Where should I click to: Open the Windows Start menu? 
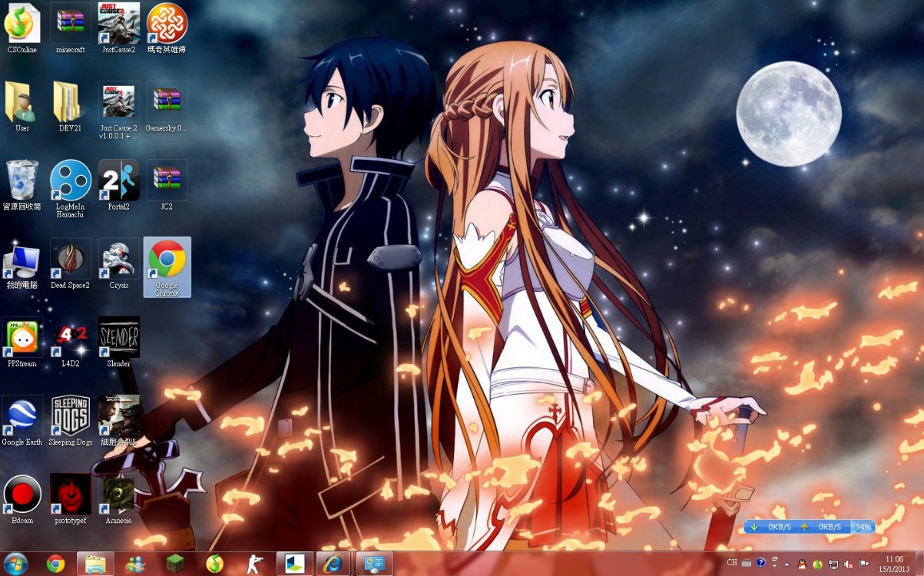click(x=15, y=564)
